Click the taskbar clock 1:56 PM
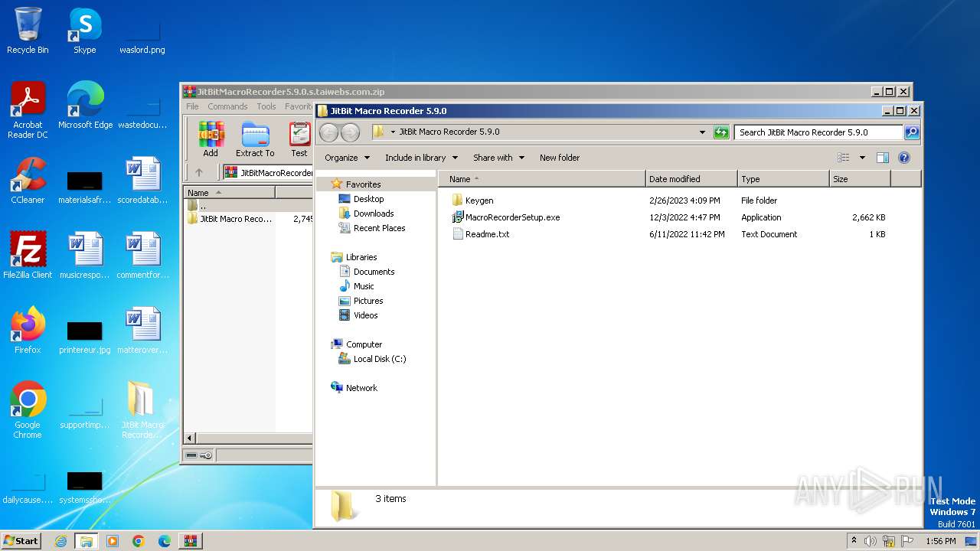The width and height of the screenshot is (980, 551). coord(940,541)
